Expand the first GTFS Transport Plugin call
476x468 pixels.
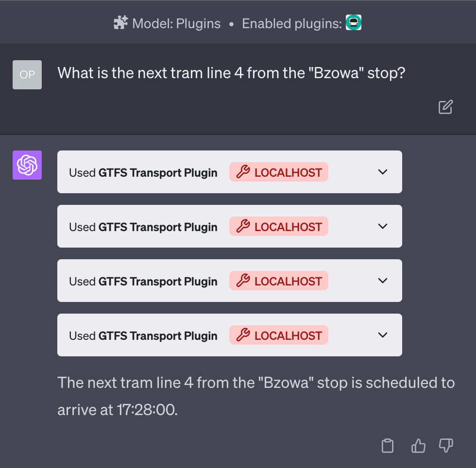tap(383, 172)
